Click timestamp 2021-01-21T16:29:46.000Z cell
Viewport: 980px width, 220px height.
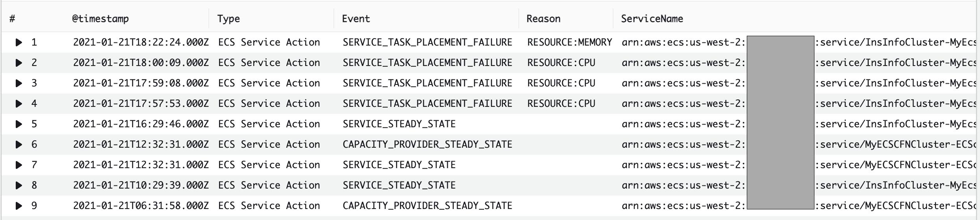click(141, 124)
